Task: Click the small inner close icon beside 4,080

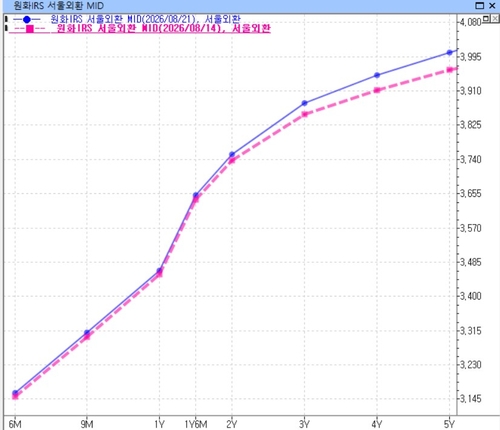Action: pyautogui.click(x=495, y=18)
